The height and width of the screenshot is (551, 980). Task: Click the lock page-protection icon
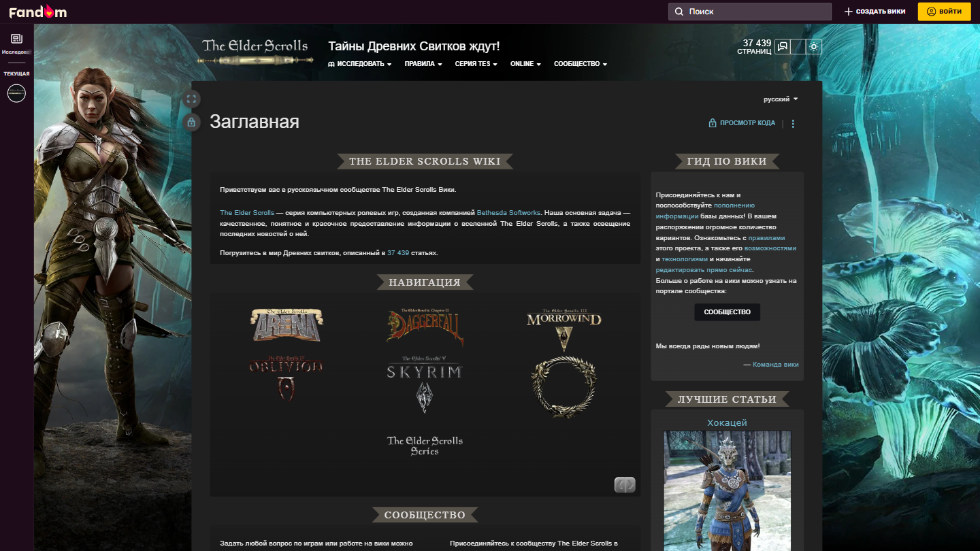pos(191,122)
